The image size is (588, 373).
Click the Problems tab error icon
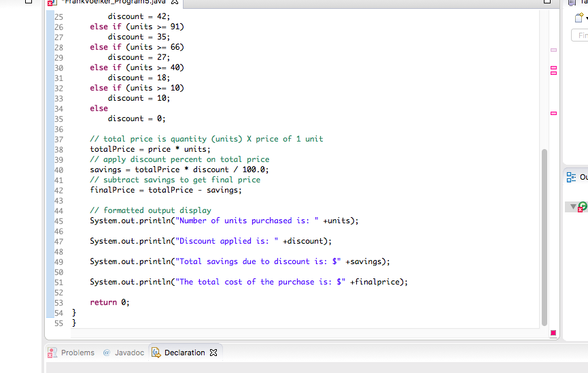coord(52,353)
